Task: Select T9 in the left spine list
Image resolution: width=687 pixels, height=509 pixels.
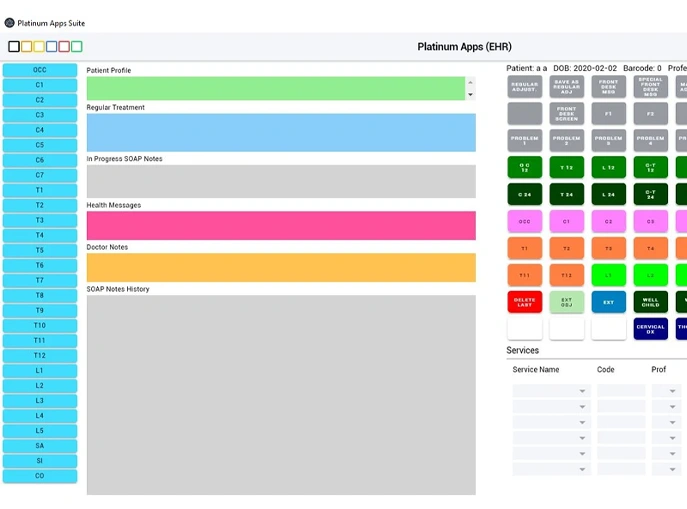Action: pos(40,311)
